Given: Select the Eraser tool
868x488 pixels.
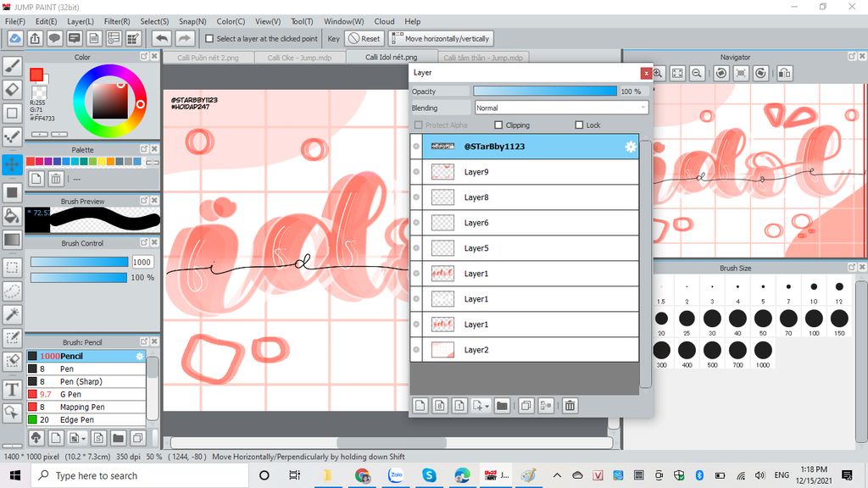Looking at the screenshot, I should point(12,90).
